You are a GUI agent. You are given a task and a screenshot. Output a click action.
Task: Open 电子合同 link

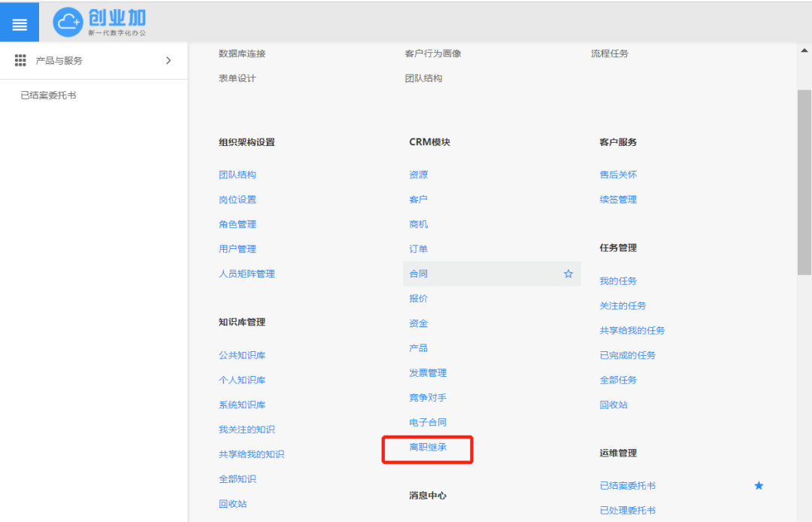click(428, 423)
